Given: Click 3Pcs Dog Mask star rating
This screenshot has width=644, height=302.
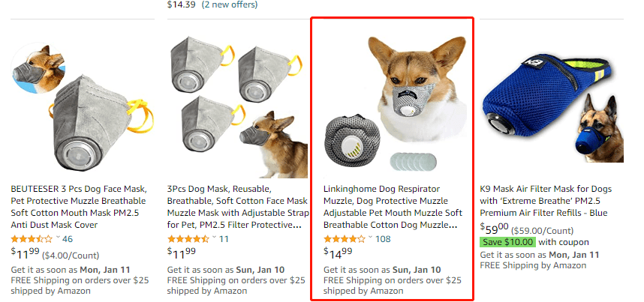Looking at the screenshot, I should pyautogui.click(x=188, y=239).
